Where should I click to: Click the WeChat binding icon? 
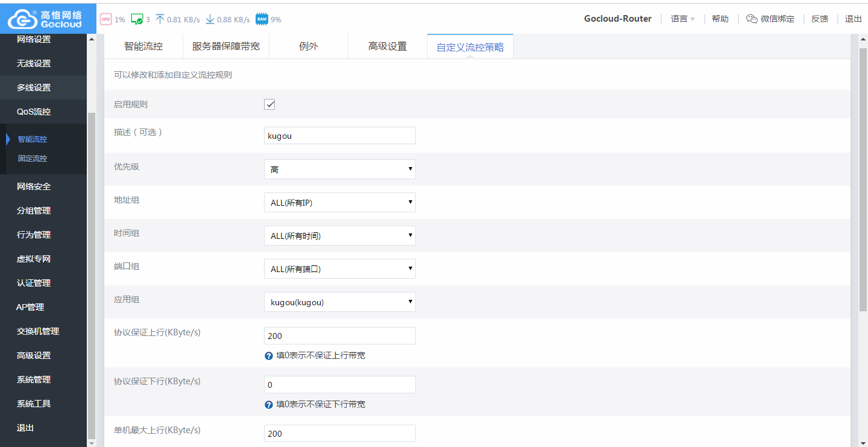tap(752, 19)
